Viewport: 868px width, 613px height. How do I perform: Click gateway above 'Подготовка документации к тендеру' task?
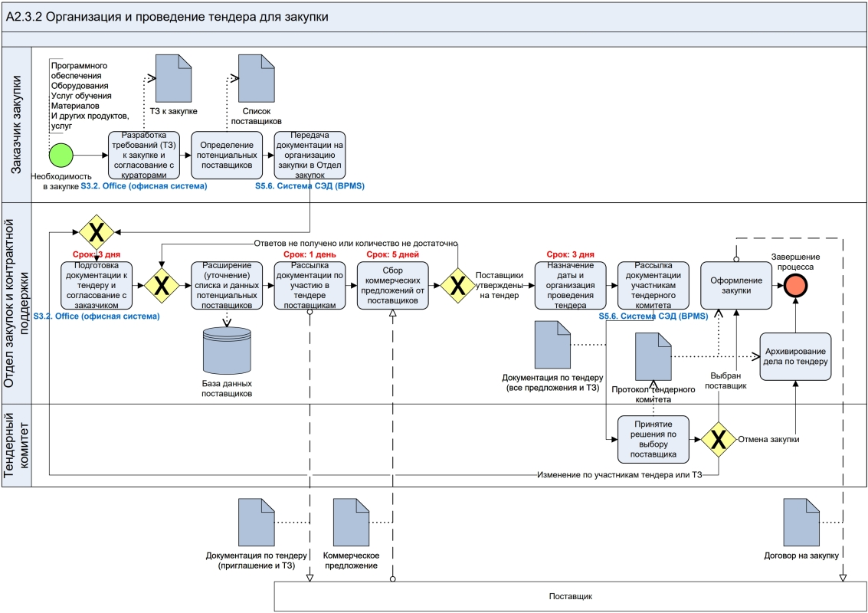point(97,231)
